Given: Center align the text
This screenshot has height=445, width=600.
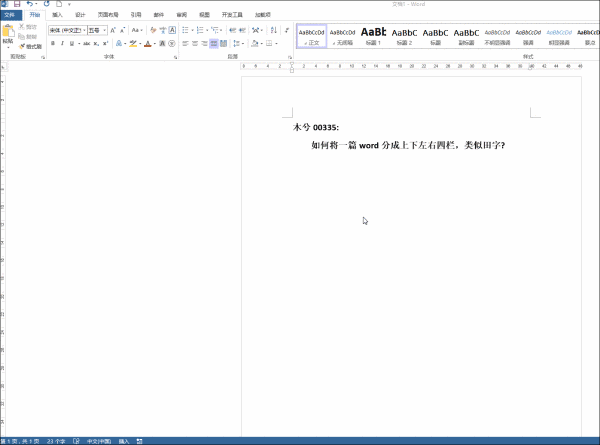Looking at the screenshot, I should coord(195,43).
